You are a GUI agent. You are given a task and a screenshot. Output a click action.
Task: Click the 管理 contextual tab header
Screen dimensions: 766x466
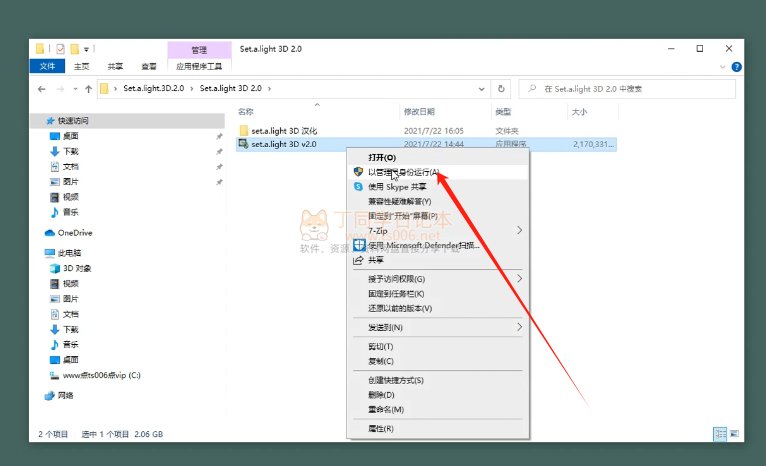199,50
